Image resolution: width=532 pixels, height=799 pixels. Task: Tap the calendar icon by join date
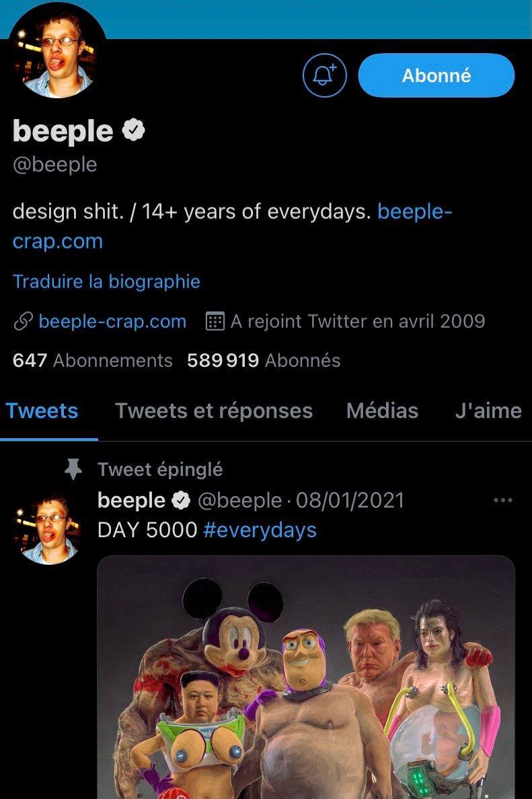215,321
